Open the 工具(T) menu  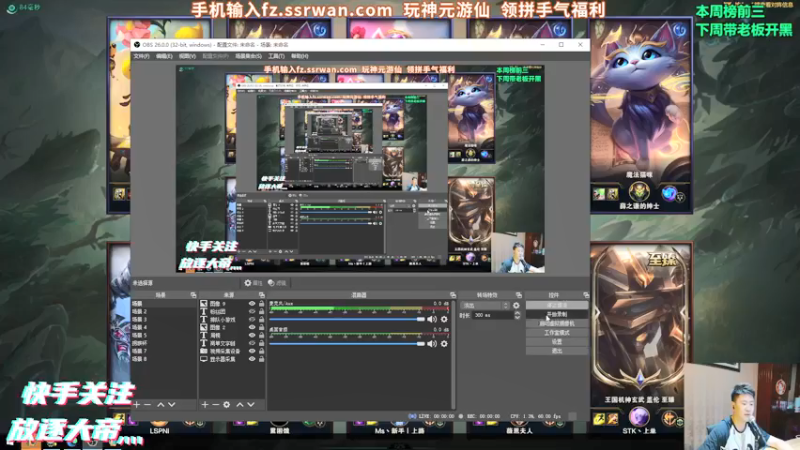click(x=276, y=56)
